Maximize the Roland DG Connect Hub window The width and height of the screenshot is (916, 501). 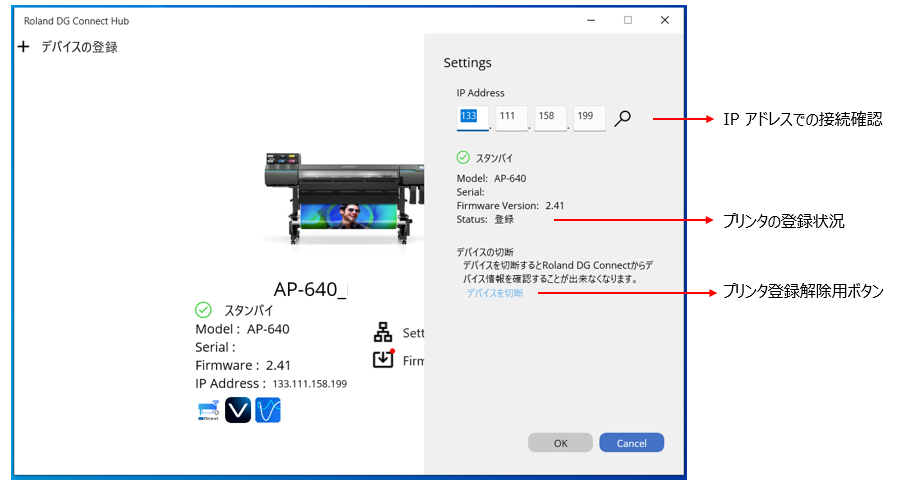pyautogui.click(x=628, y=20)
